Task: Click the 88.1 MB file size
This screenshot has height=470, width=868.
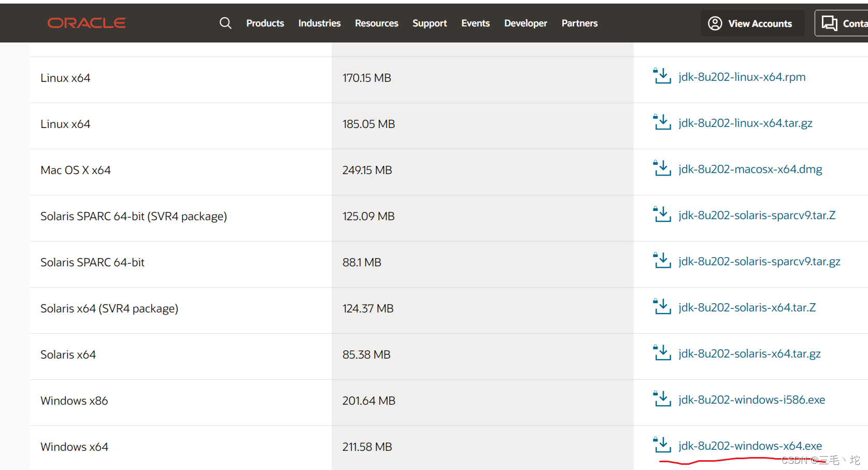Action: [362, 262]
